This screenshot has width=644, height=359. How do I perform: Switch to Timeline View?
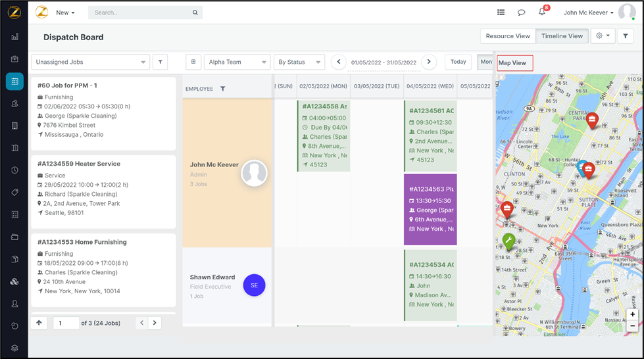click(x=561, y=36)
